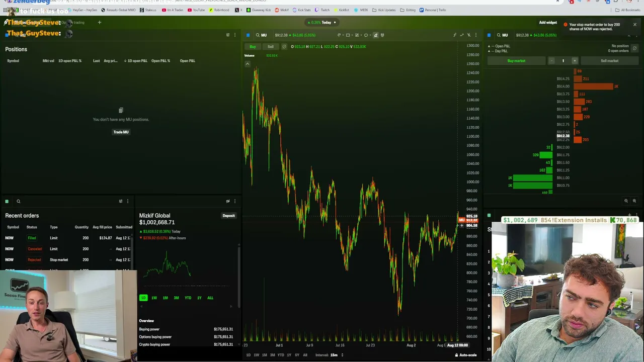Sort positions by Mkt val column
The width and height of the screenshot is (644, 362).
pos(48,61)
